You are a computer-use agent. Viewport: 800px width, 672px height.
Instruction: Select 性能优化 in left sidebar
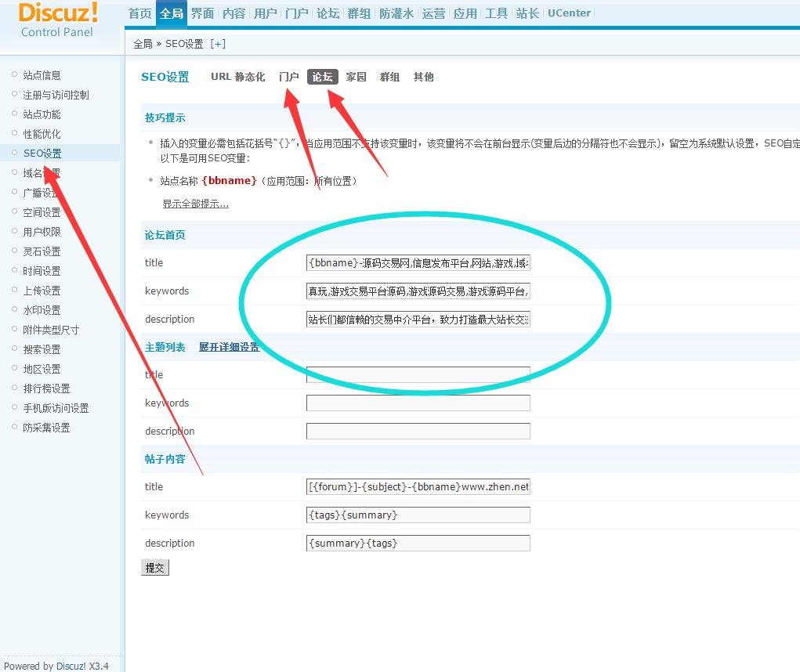[x=42, y=134]
